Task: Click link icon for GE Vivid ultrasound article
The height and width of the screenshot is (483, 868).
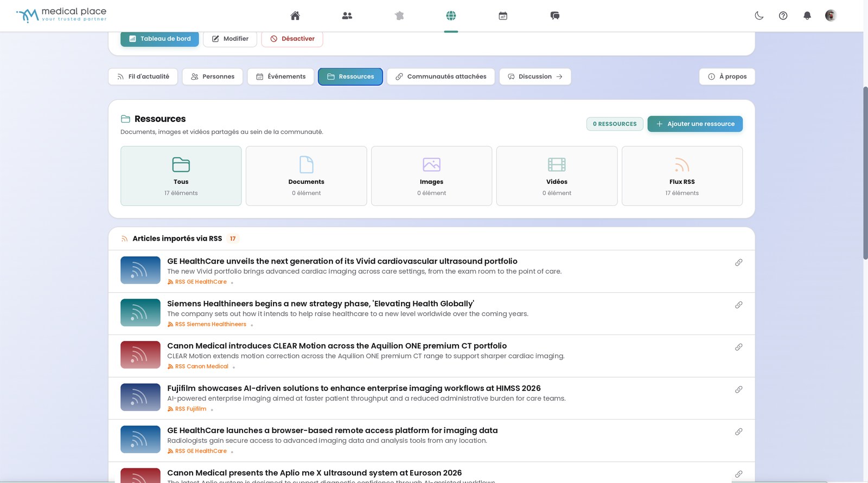Action: click(x=738, y=262)
